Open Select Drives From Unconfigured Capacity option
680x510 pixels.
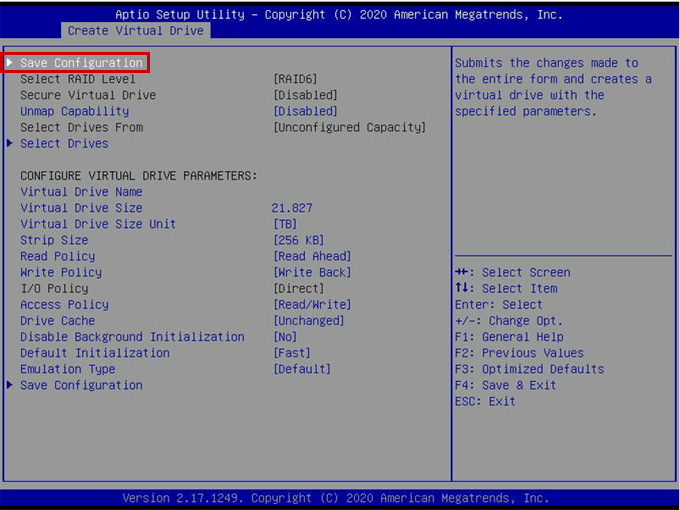(349, 127)
